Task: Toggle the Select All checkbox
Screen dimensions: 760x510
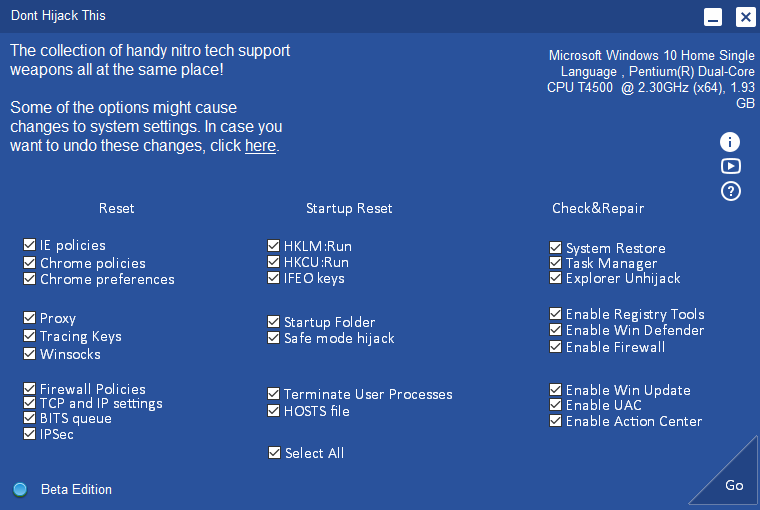Action: 274,452
